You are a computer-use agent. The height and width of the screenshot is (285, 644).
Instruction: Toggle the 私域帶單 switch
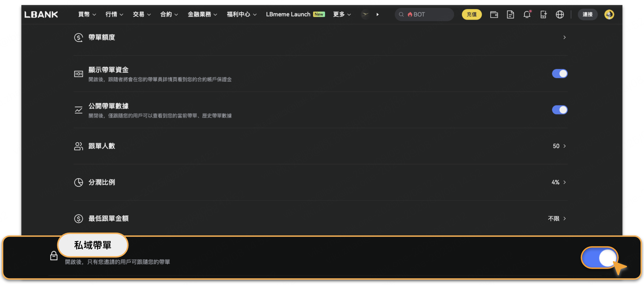[599, 257]
